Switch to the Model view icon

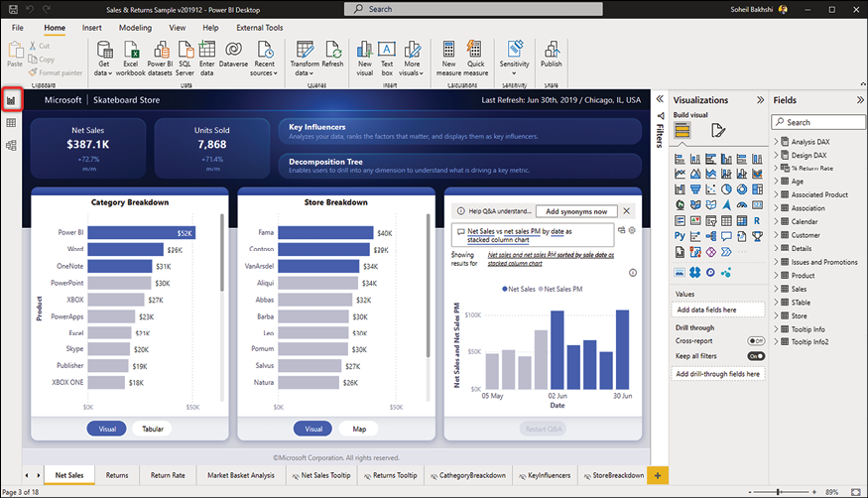11,146
